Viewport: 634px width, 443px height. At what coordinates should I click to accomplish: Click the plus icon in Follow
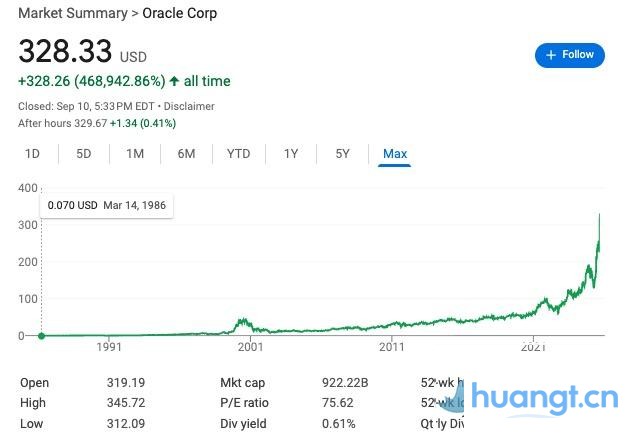coord(551,55)
